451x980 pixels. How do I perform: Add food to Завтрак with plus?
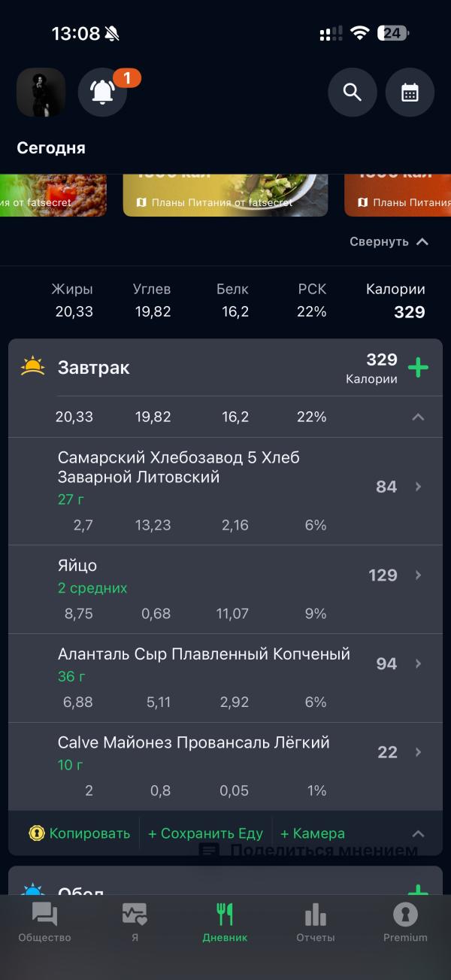coord(418,368)
